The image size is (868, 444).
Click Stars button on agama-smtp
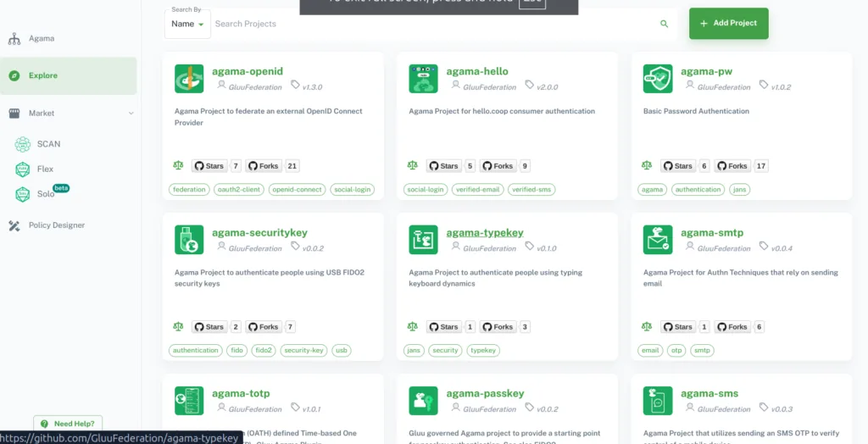click(x=678, y=326)
